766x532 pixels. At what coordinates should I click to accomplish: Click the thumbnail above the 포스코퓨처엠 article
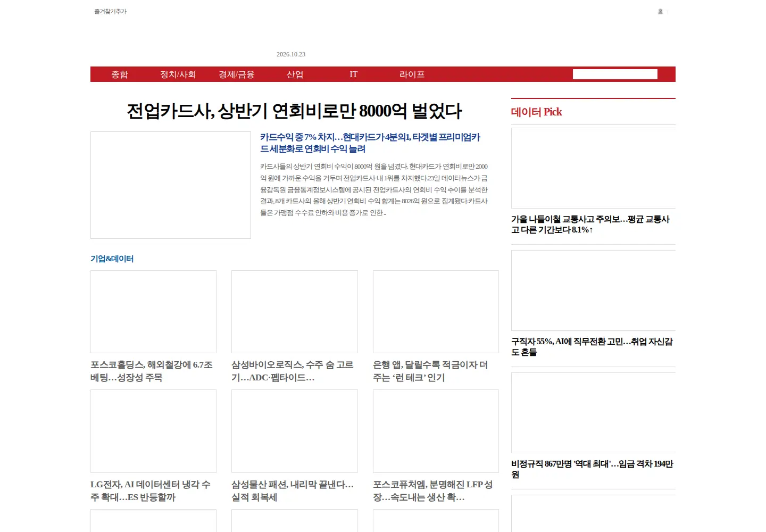point(436,431)
